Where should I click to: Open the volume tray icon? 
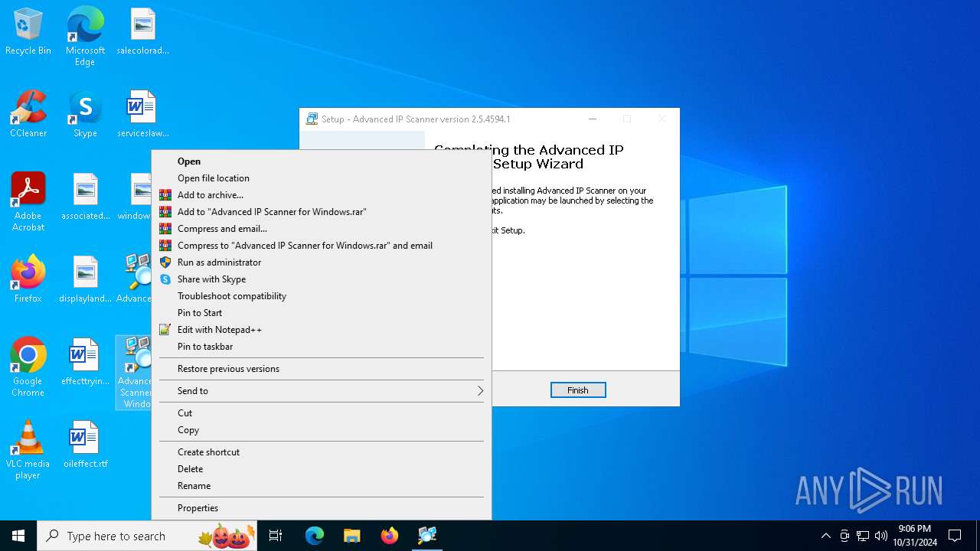click(881, 536)
